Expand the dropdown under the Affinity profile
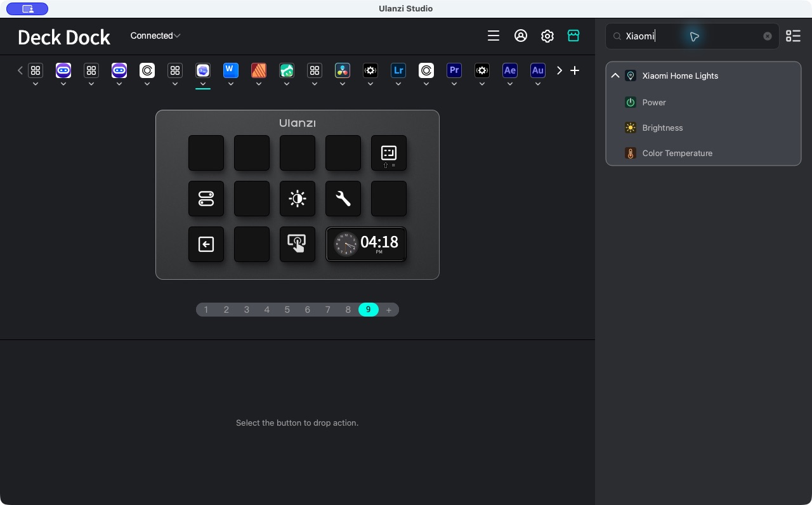This screenshot has width=812, height=505. click(259, 84)
